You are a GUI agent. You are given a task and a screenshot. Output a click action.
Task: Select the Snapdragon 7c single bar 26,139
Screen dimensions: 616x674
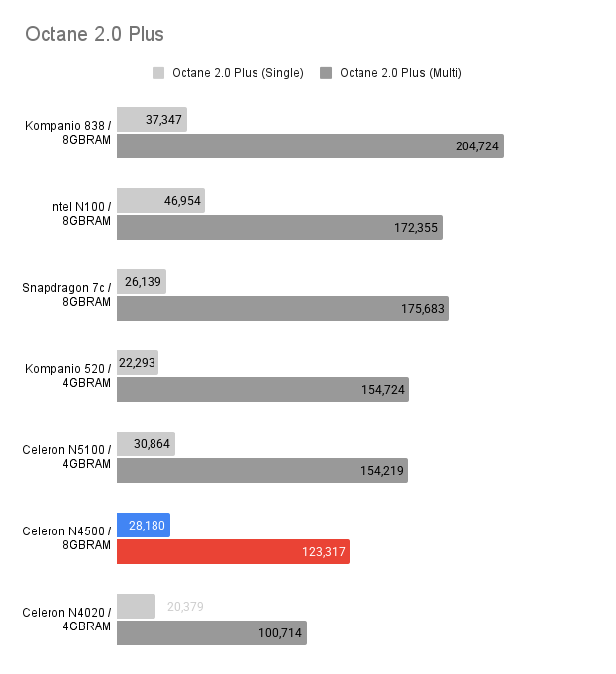pyautogui.click(x=142, y=281)
